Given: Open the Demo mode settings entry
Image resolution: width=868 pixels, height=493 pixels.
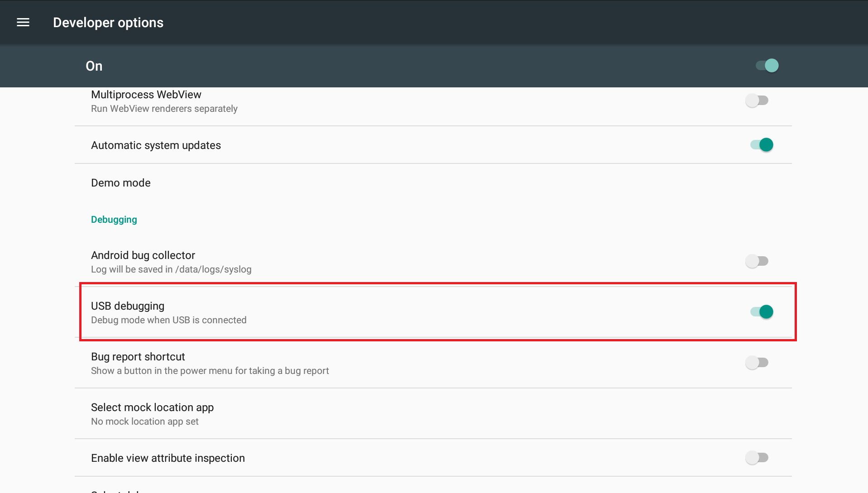Looking at the screenshot, I should [x=121, y=183].
